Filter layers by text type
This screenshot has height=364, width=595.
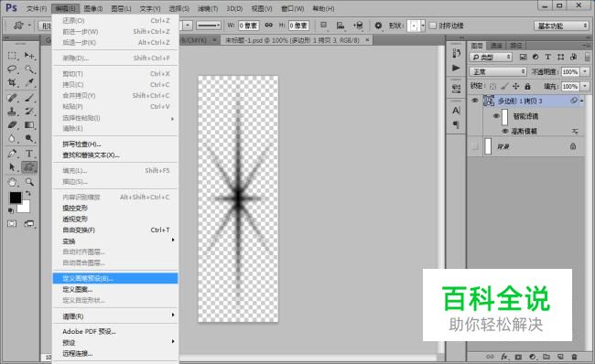548,57
